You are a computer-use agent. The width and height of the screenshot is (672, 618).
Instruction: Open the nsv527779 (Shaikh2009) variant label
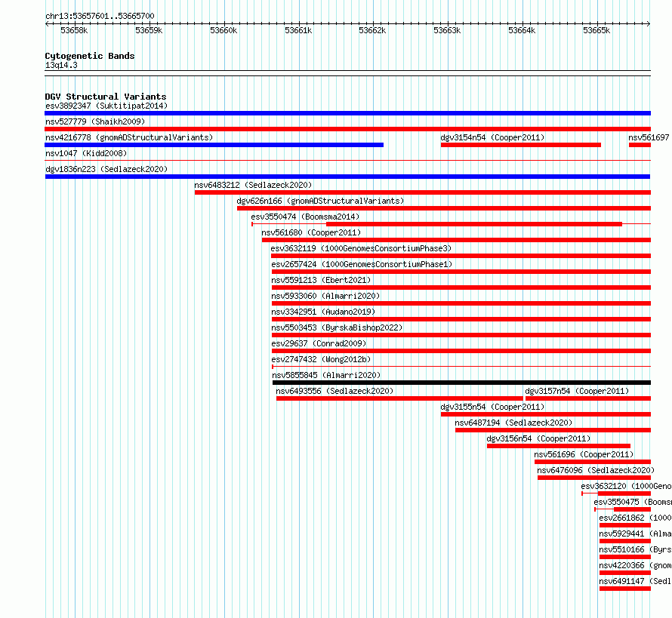point(95,121)
